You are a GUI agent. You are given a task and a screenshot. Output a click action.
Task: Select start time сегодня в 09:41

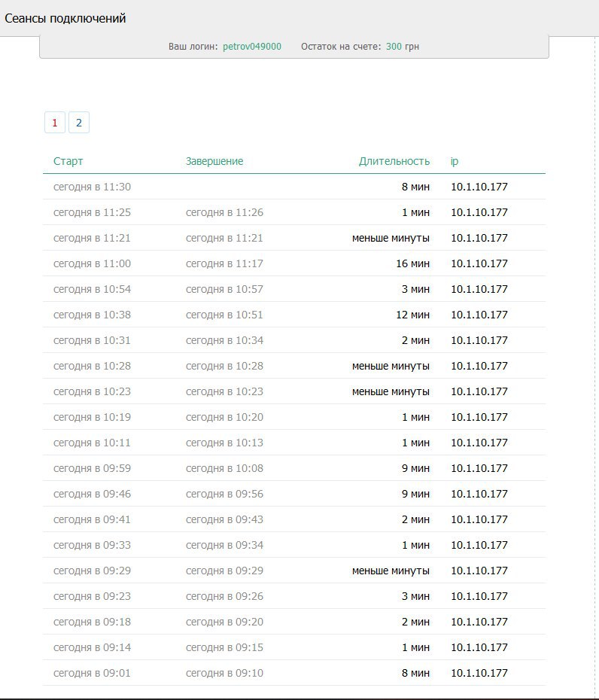[92, 519]
